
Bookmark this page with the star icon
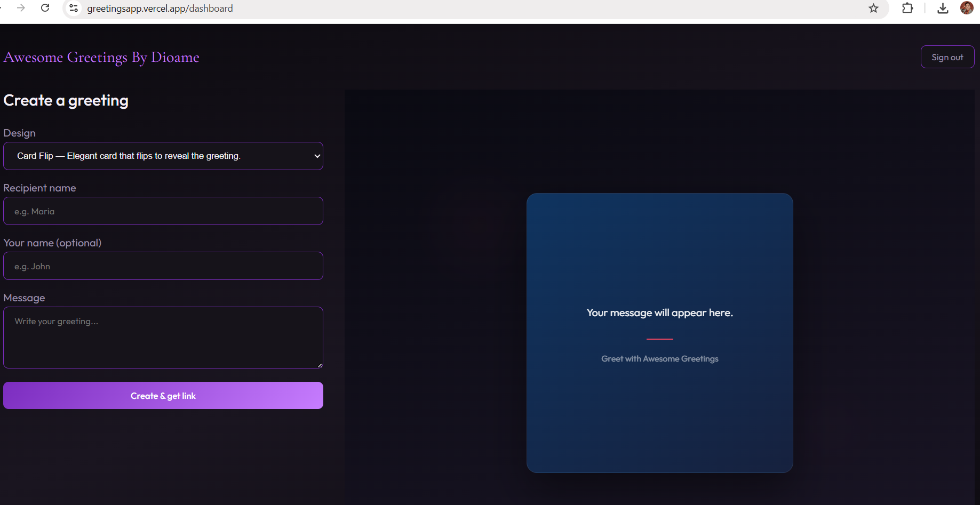(873, 8)
